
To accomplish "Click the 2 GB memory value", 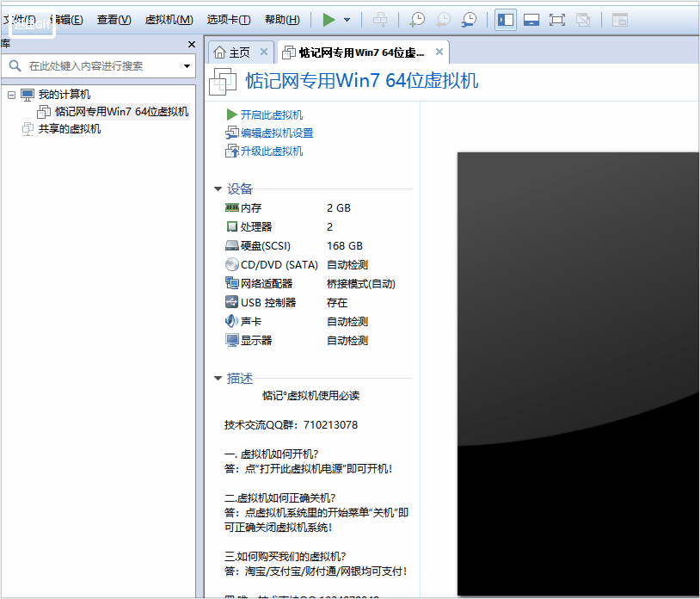I will (339, 208).
